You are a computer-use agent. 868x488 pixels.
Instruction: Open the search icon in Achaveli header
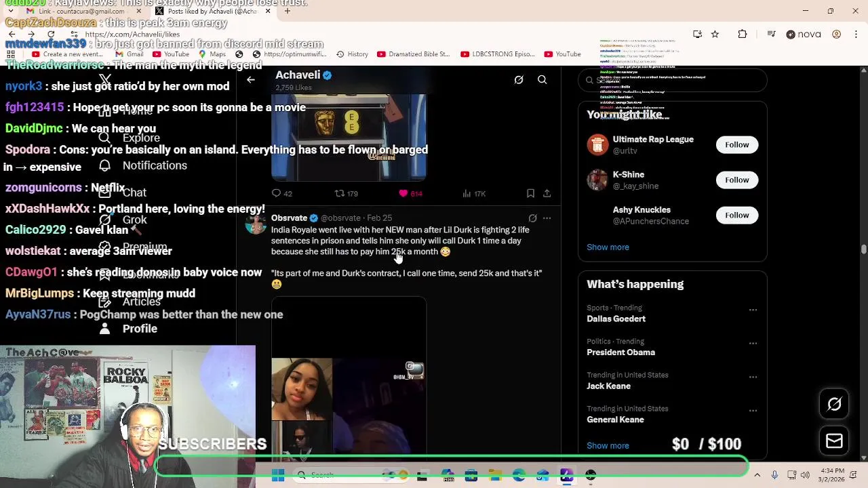click(542, 80)
